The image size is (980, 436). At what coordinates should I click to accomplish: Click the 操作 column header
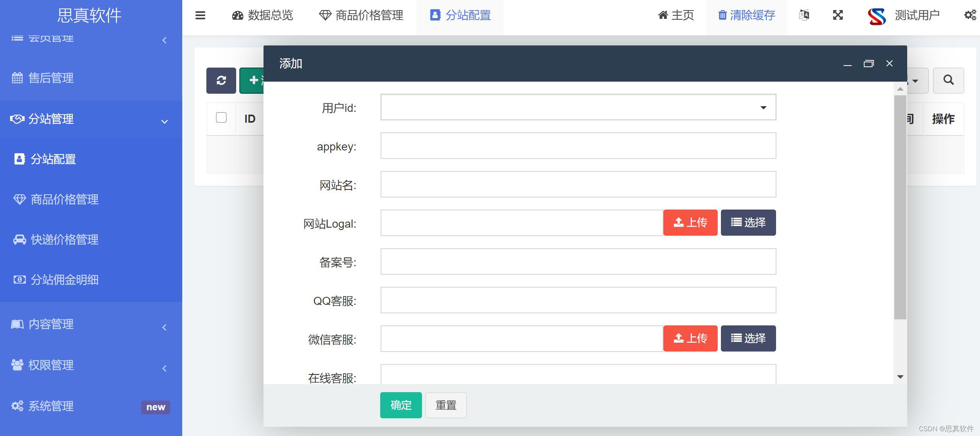coord(943,119)
